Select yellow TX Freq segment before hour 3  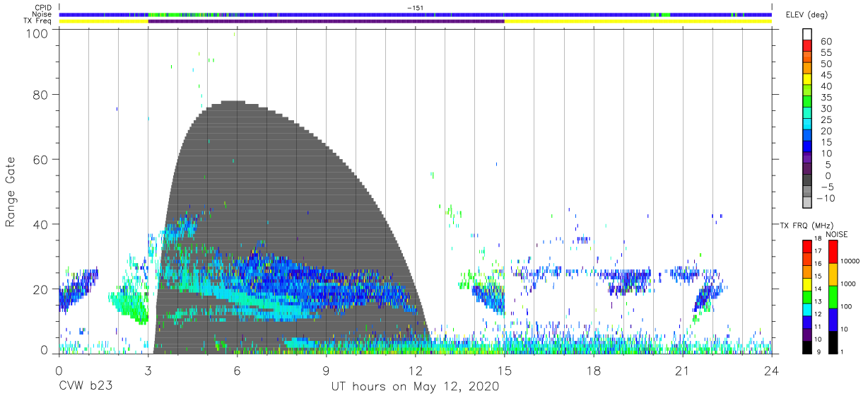pos(103,21)
